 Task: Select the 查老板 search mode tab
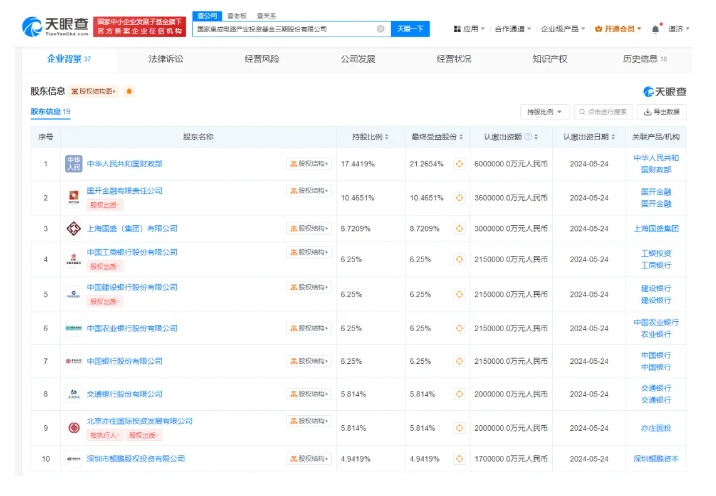coord(237,16)
